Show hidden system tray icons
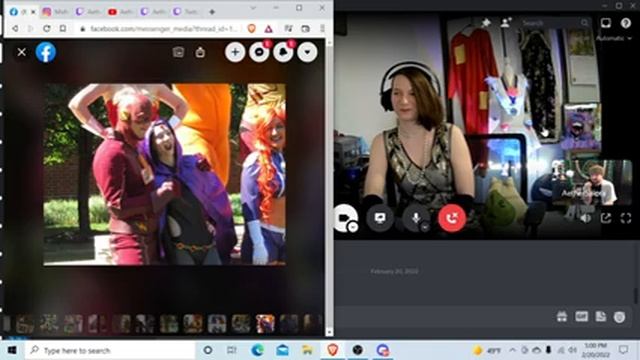The height and width of the screenshot is (360, 640). (513, 350)
